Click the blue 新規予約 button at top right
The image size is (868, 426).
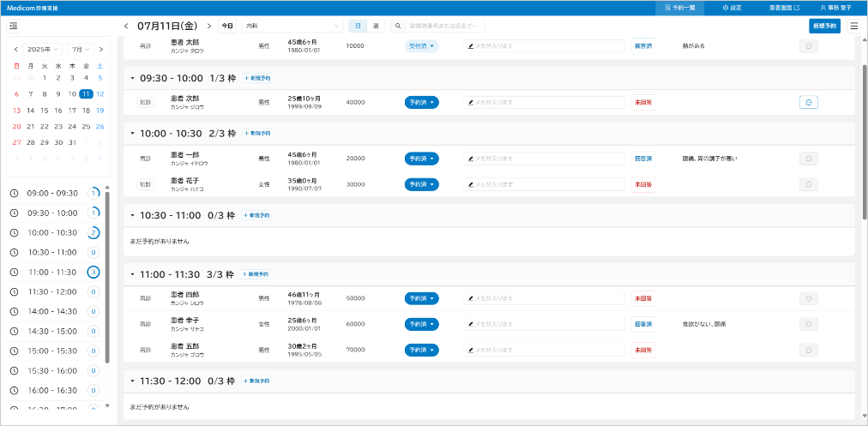click(823, 26)
